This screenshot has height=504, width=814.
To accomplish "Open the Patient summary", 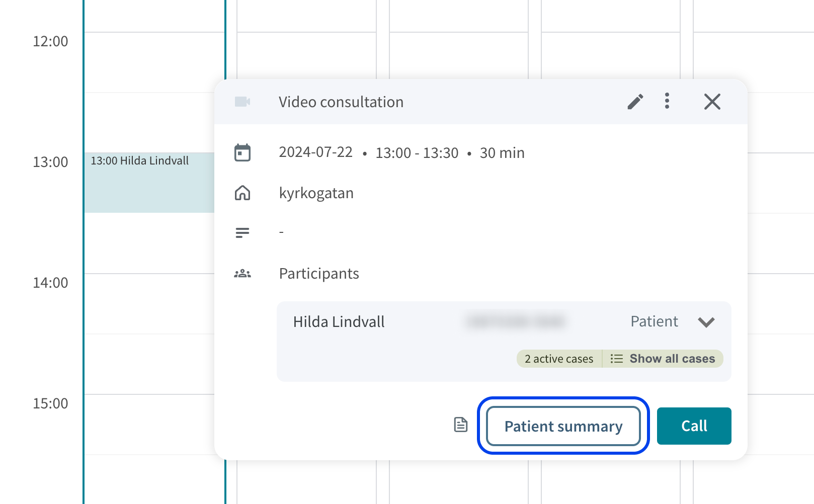I will (563, 426).
